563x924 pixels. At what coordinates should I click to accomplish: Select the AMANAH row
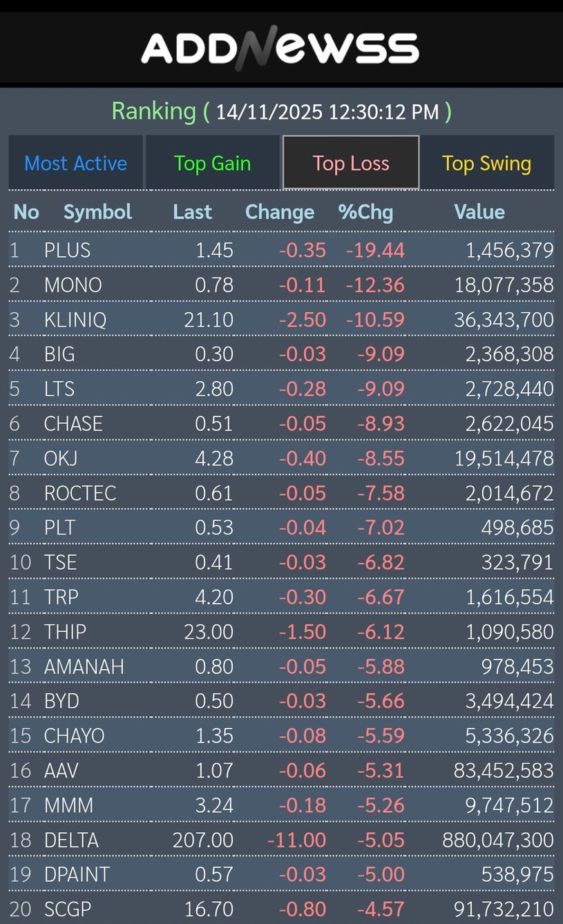click(84, 666)
